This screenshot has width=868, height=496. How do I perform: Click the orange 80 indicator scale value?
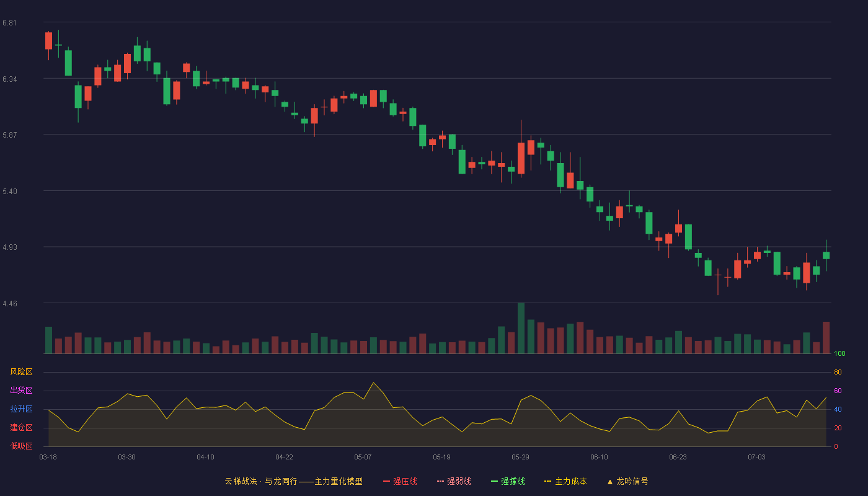pyautogui.click(x=838, y=372)
